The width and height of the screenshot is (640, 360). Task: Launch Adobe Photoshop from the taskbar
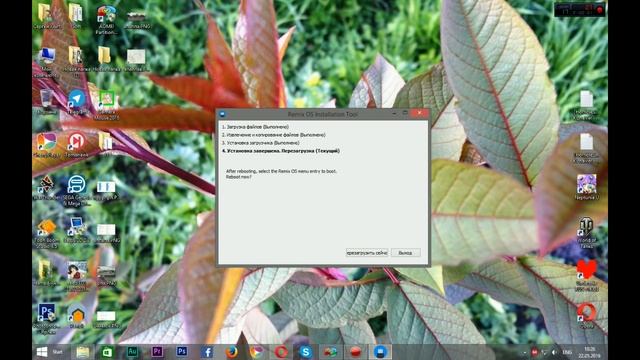182,352
